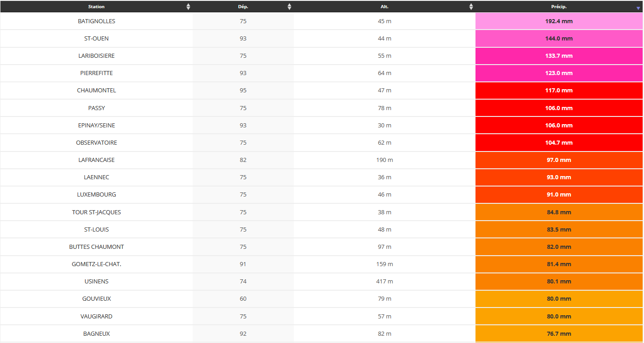Select the CHAUMONTEL station name
The image size is (644, 343).
tap(97, 91)
